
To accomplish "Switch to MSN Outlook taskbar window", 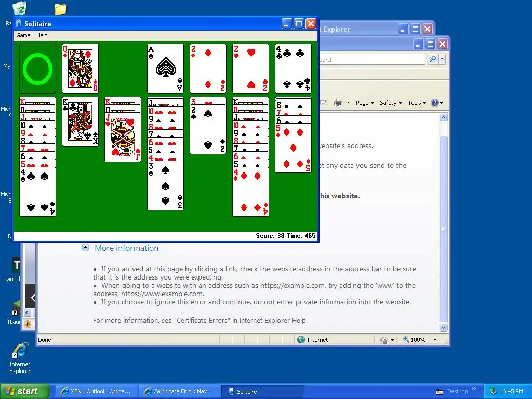I will coord(96,391).
